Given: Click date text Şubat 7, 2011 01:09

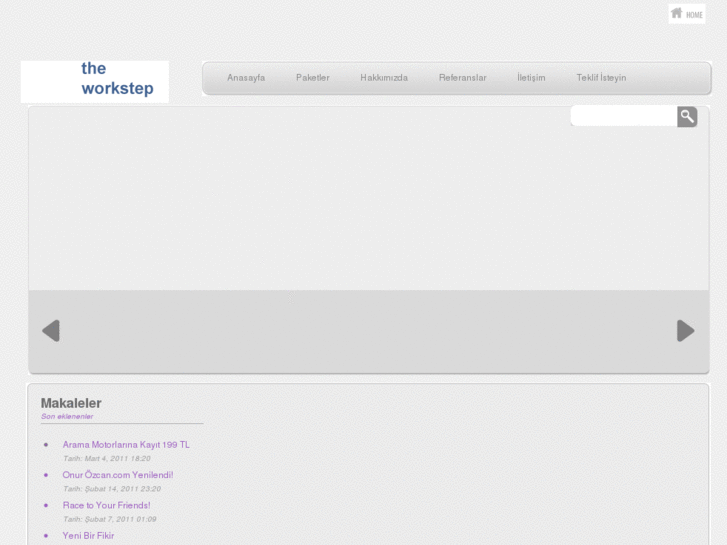Looking at the screenshot, I should pos(120,519).
